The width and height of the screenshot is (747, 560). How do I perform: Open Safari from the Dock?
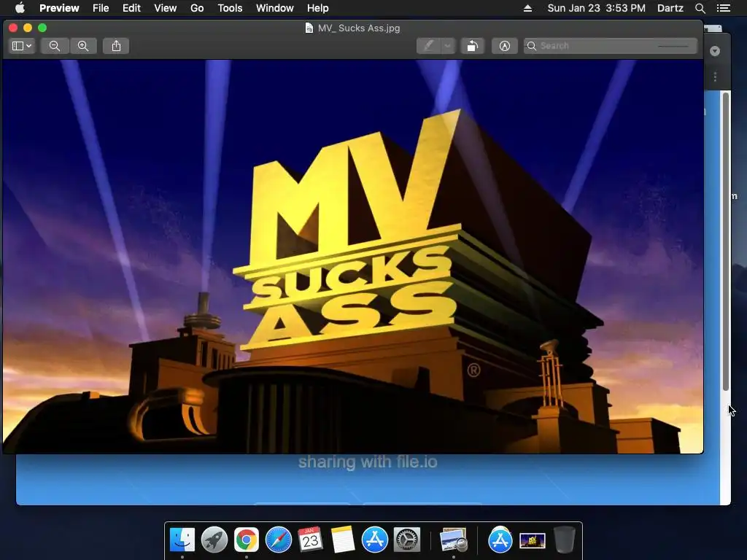point(278,540)
